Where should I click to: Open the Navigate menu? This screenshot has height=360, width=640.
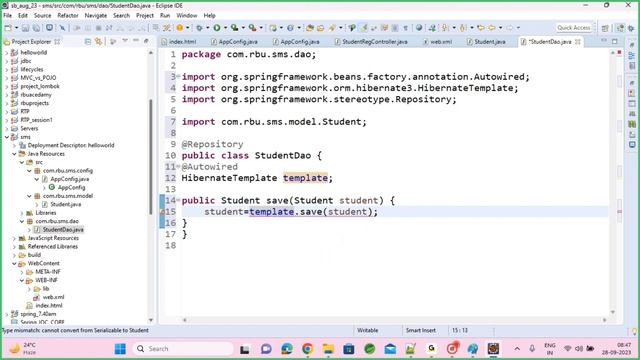[96, 16]
